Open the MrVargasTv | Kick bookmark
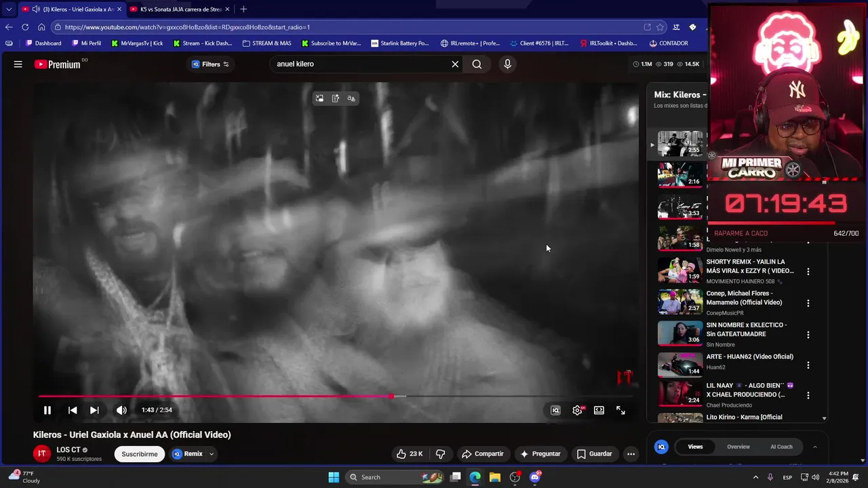The height and width of the screenshot is (488, 868). click(137, 43)
